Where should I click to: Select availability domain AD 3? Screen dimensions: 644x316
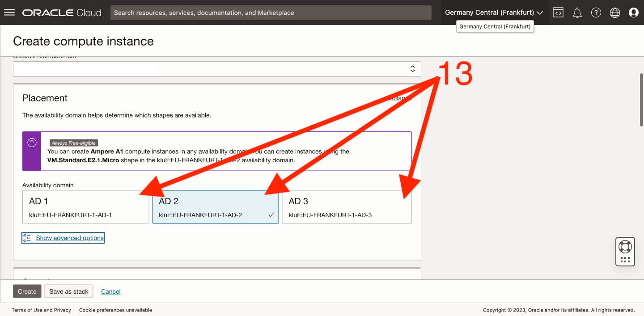pyautogui.click(x=347, y=207)
